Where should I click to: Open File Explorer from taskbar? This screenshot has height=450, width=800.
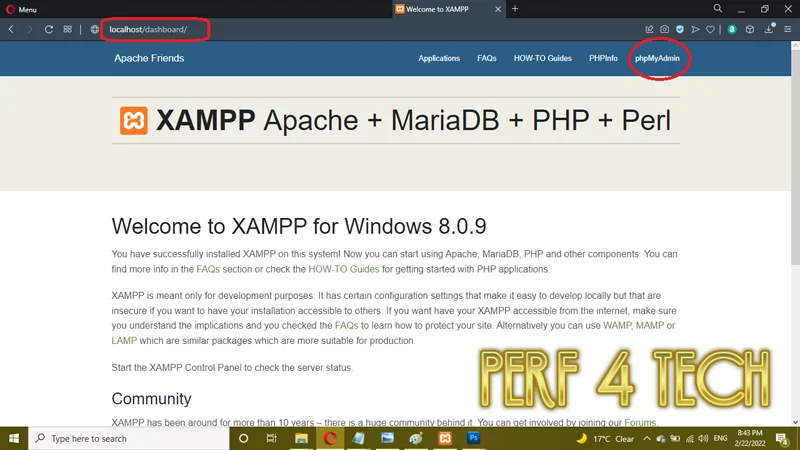click(301, 438)
